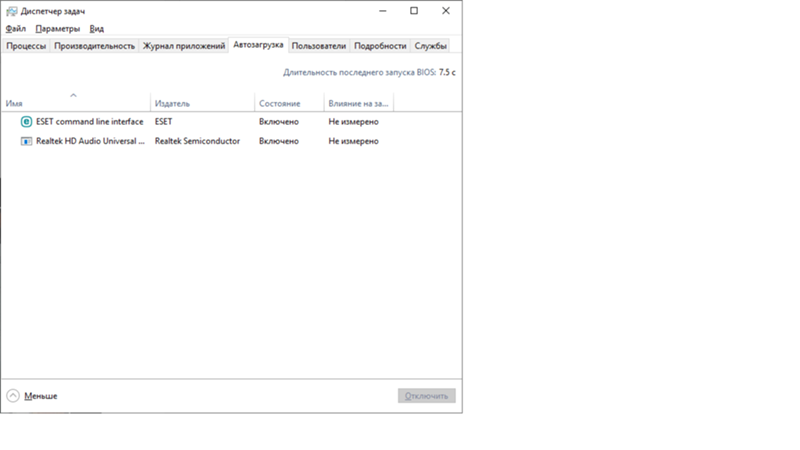The width and height of the screenshot is (800, 450).
Task: Select the Автозагрузка tab
Action: pos(258,45)
